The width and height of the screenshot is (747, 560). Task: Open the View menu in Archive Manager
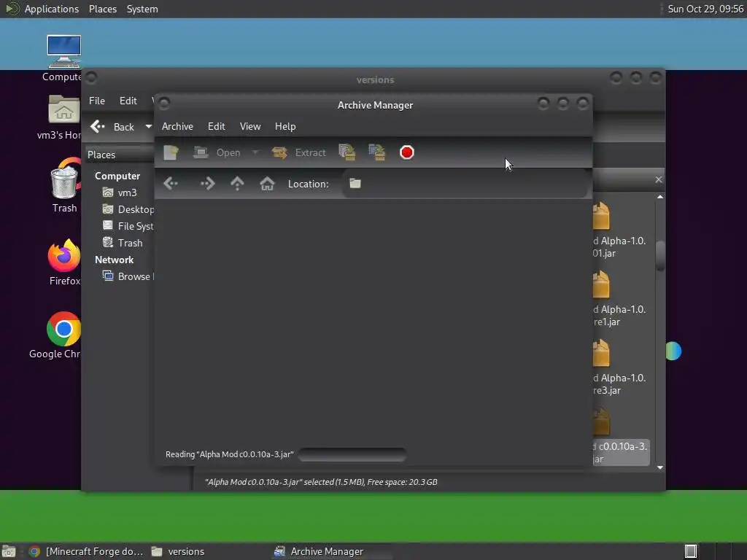250,127
